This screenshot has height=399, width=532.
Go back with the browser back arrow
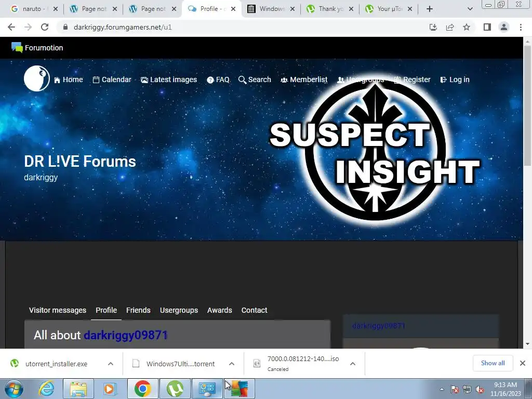[x=11, y=27]
